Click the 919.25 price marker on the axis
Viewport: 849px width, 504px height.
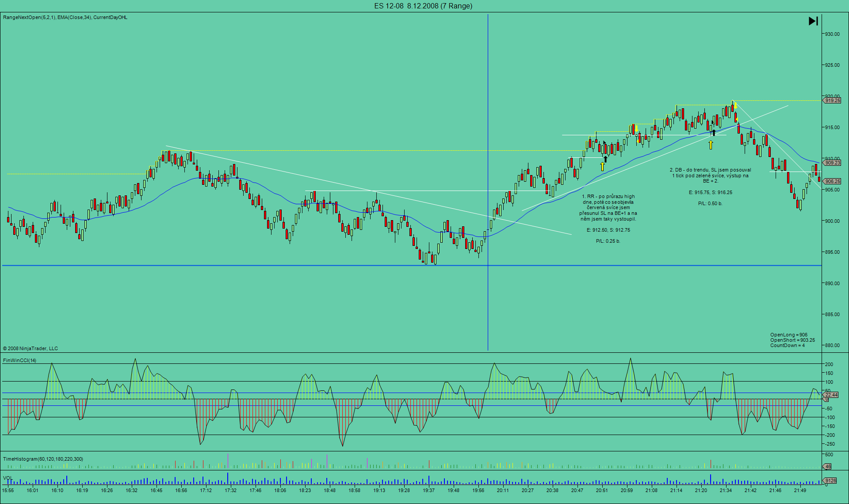pyautogui.click(x=832, y=100)
